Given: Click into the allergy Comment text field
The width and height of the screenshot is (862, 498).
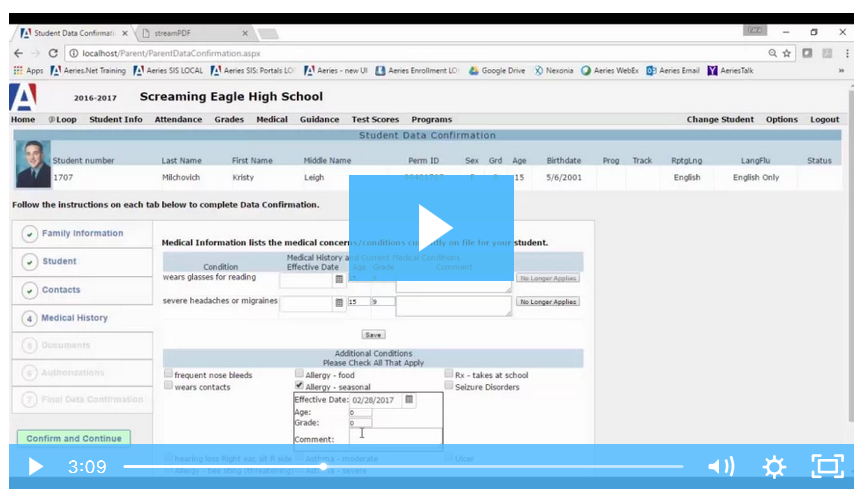Looking at the screenshot, I should (x=394, y=437).
